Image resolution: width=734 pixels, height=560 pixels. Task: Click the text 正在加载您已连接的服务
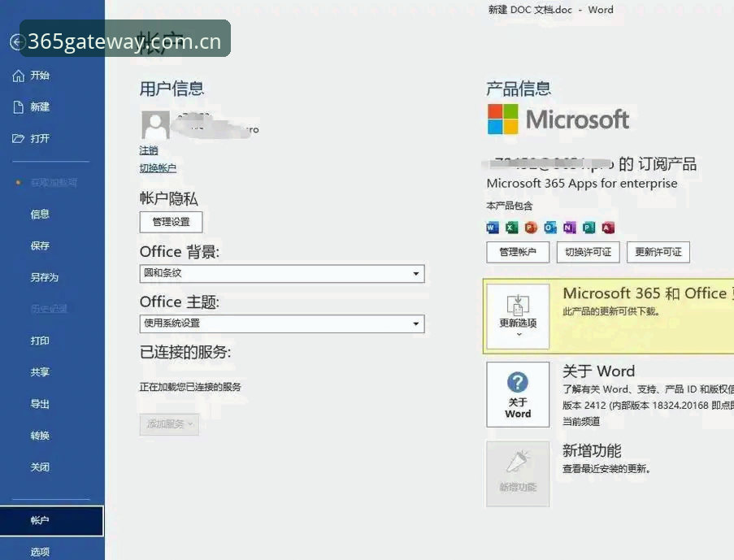tap(190, 387)
